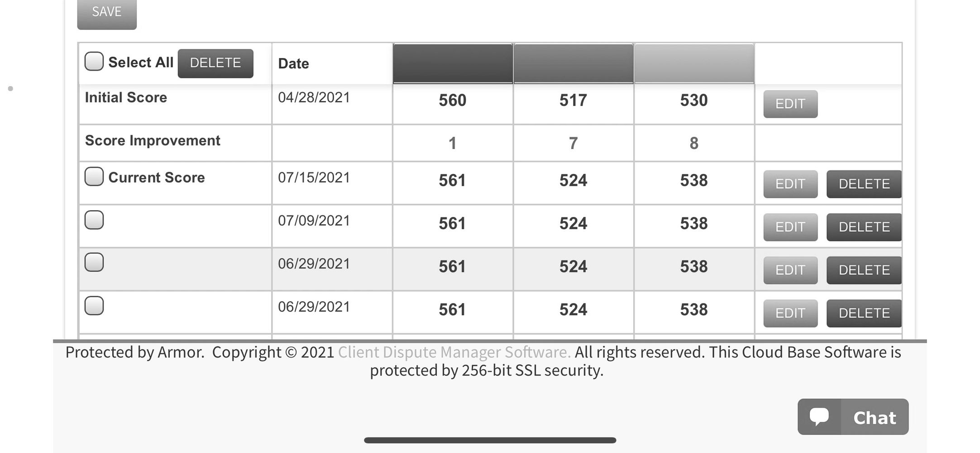Delete the first 06/29/2021 score entry

point(864,270)
